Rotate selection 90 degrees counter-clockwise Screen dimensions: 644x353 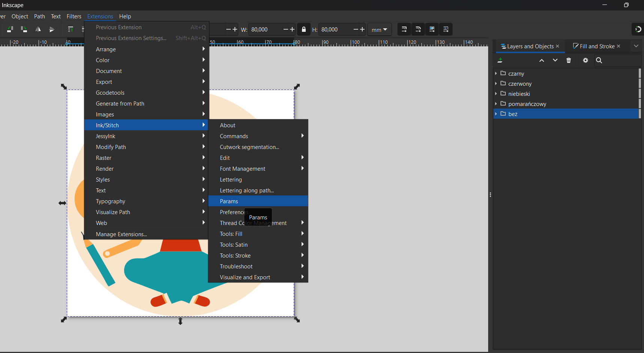point(10,29)
